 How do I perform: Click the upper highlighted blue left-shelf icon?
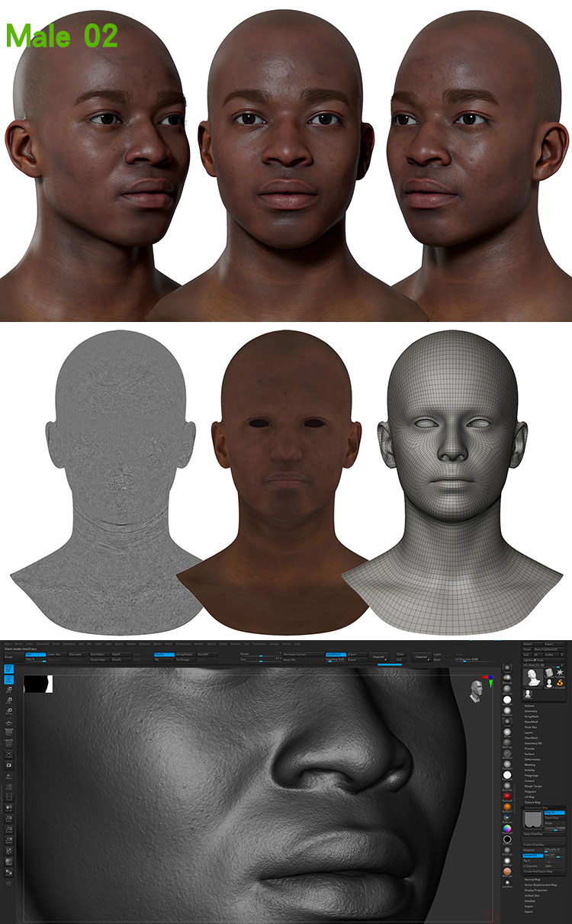8,668
